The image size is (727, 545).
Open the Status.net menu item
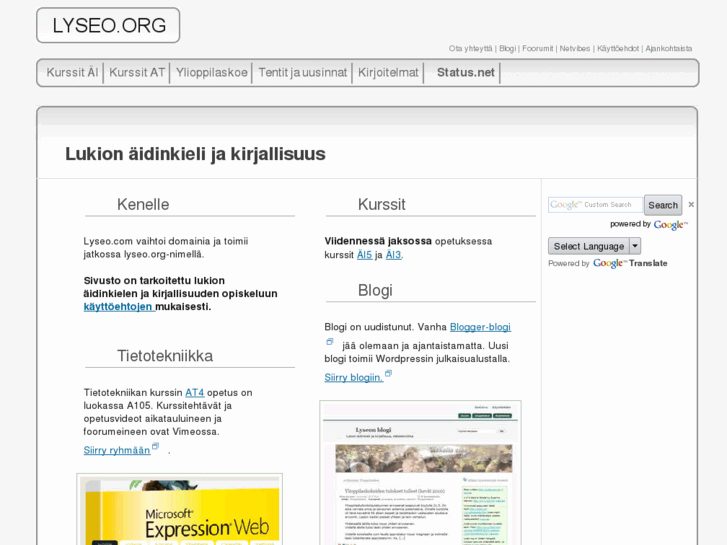[x=465, y=73]
